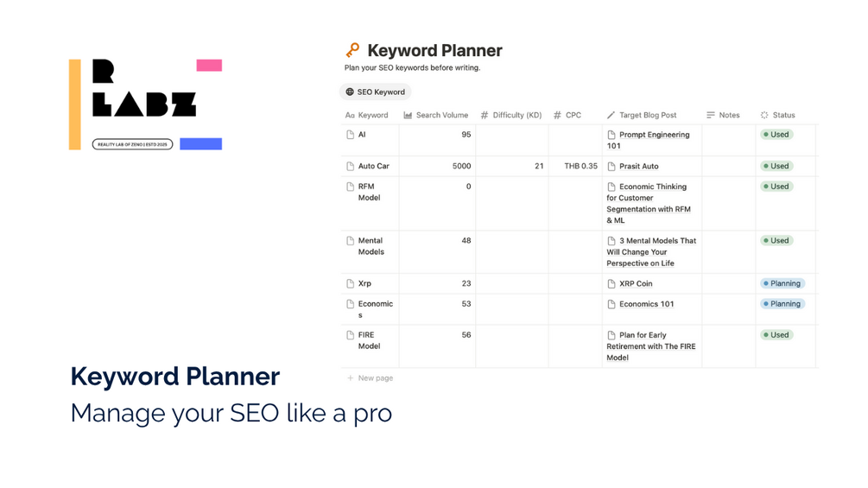Click the globe icon in SEO Keyword tab
868x488 pixels.
[x=350, y=92]
